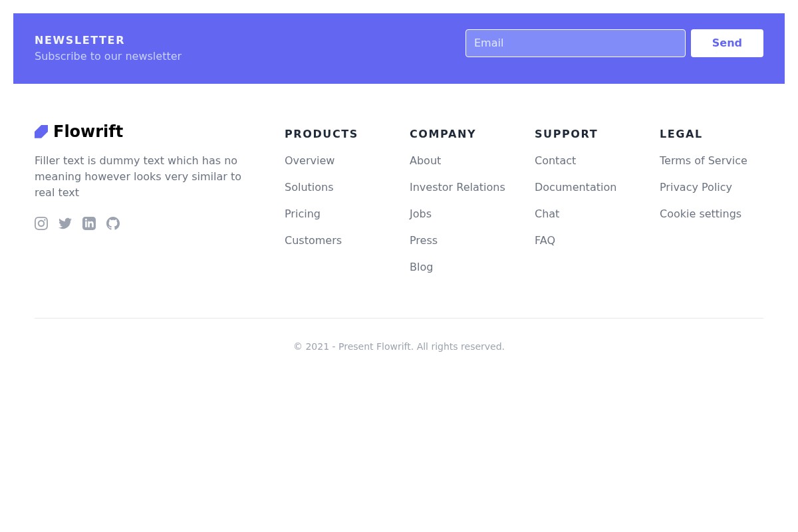Image resolution: width=798 pixels, height=532 pixels.
Task: Open the Twitter profile icon
Action: (65, 223)
